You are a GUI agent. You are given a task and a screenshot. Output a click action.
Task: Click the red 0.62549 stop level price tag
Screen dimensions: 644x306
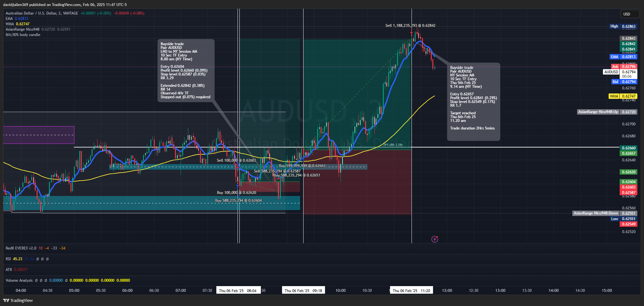(x=629, y=224)
